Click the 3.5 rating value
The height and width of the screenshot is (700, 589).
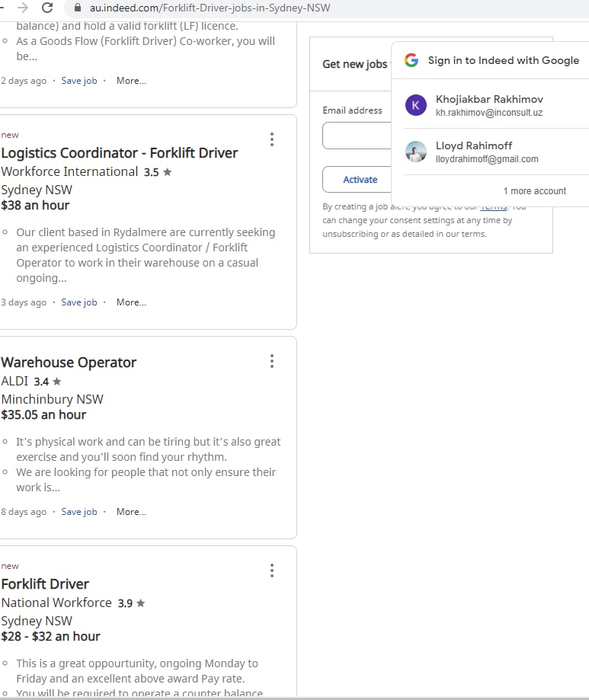point(151,172)
